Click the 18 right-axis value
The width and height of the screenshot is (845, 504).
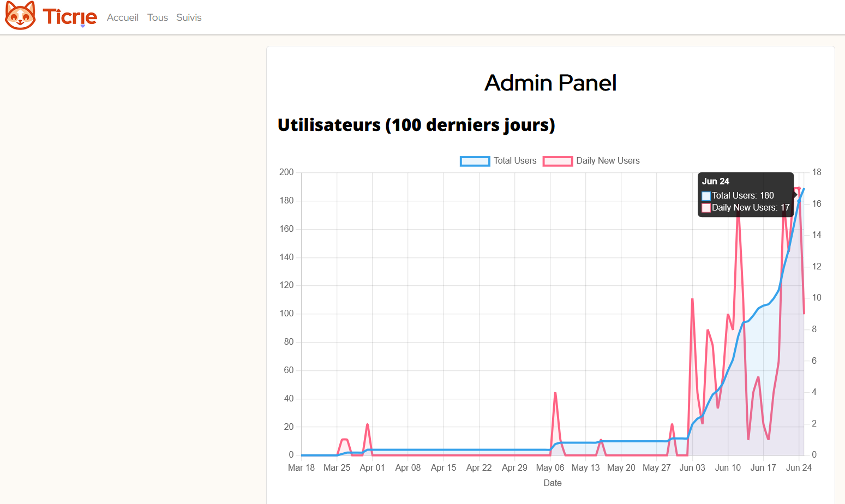coord(817,172)
